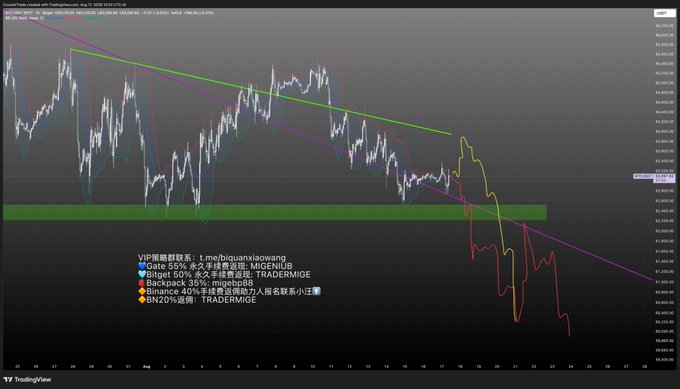Click the 'Backpack 35%: migebp88' text line
This screenshot has width=680, height=389.
click(x=196, y=283)
